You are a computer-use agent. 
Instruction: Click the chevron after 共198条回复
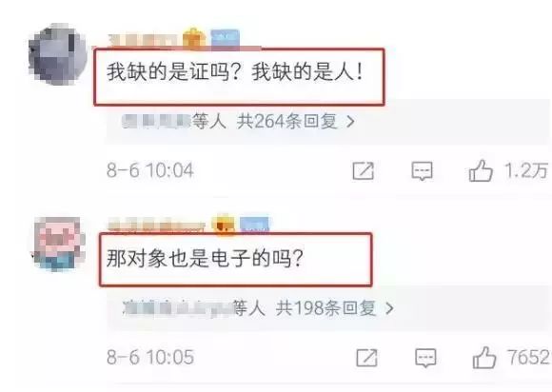[x=389, y=308]
